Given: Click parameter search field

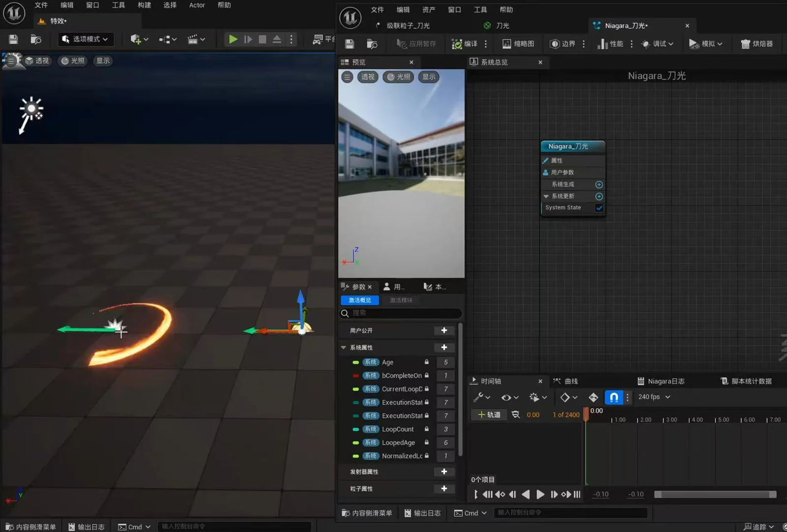Looking at the screenshot, I should coord(401,313).
